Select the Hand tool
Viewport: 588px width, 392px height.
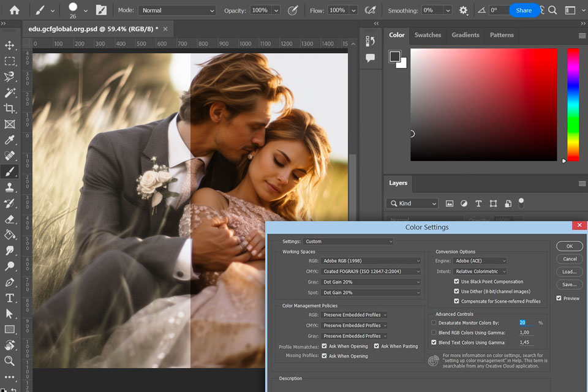pyautogui.click(x=9, y=345)
